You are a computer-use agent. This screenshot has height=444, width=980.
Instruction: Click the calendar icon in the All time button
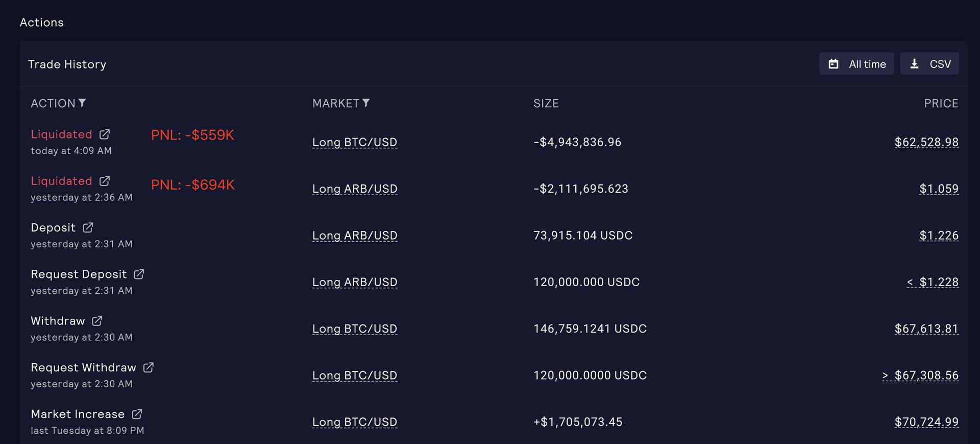(x=833, y=63)
